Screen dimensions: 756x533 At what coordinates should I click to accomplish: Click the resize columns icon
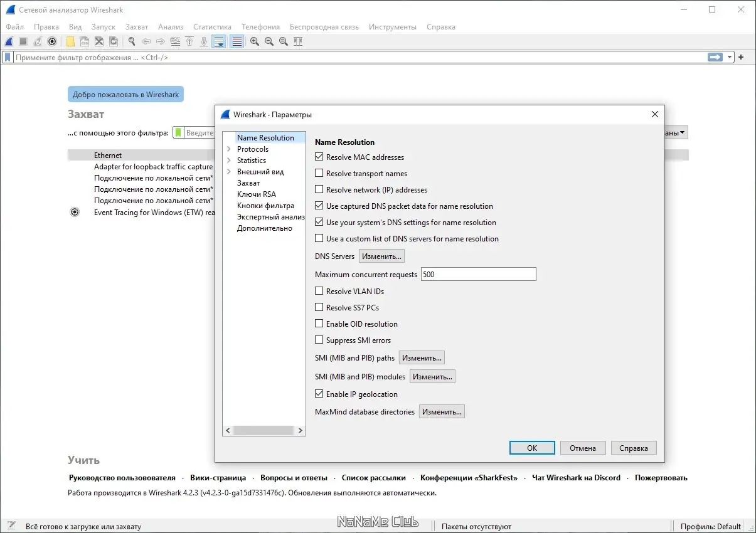point(298,41)
